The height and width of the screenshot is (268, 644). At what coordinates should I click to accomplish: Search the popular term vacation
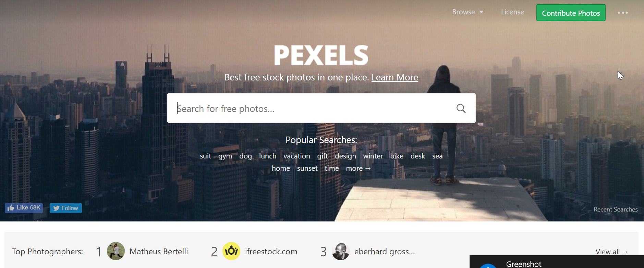pos(297,156)
